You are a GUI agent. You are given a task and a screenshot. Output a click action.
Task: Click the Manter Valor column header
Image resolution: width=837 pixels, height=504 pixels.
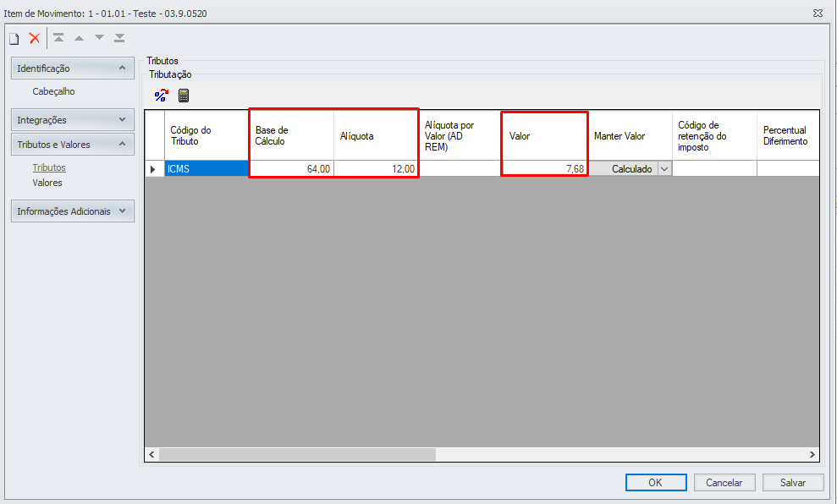(x=630, y=135)
